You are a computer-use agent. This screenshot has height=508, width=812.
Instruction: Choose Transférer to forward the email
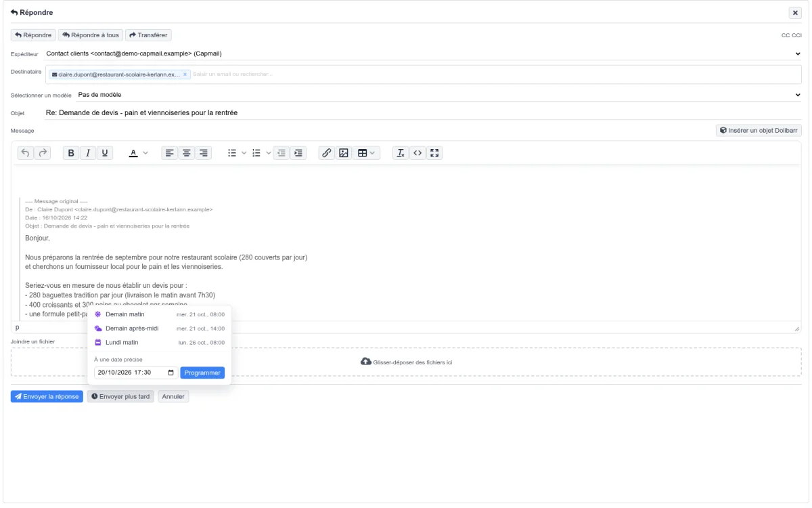(x=148, y=35)
